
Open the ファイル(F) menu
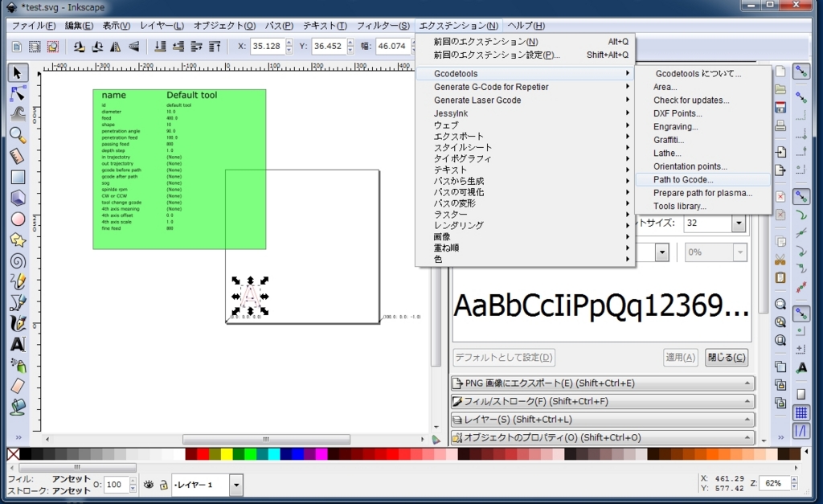pyautogui.click(x=34, y=25)
